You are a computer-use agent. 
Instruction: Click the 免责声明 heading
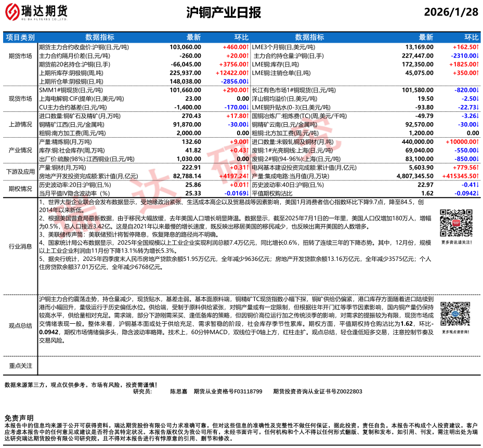[19, 417]
